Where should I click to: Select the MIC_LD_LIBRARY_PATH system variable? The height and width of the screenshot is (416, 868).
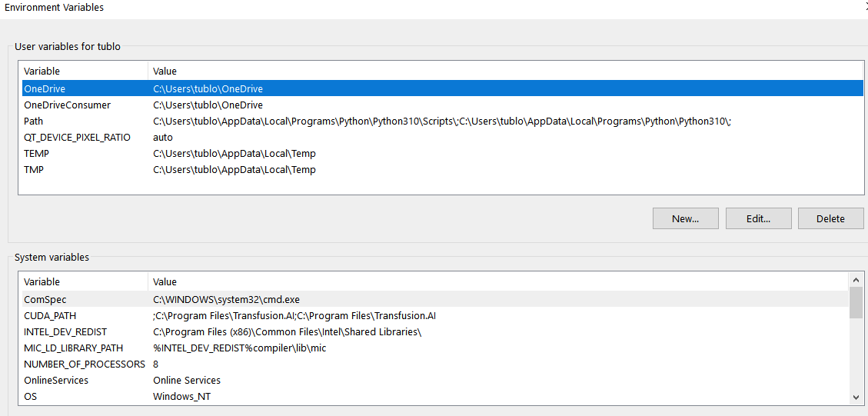pyautogui.click(x=435, y=348)
